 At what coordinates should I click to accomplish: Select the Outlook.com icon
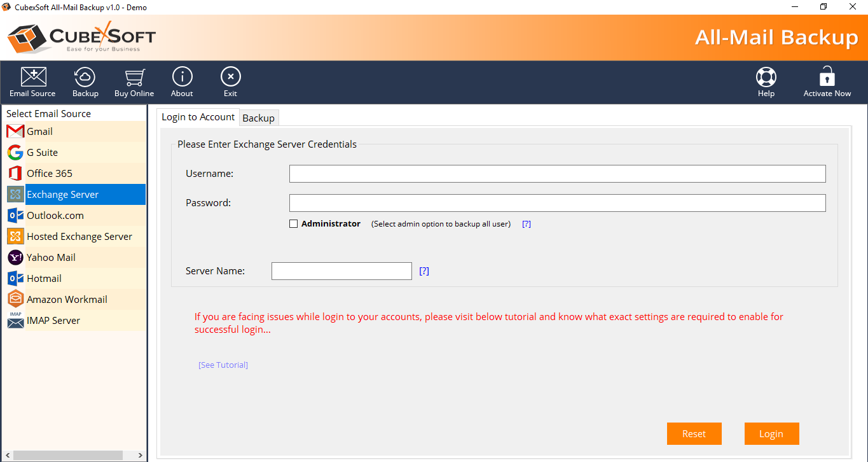click(x=15, y=215)
